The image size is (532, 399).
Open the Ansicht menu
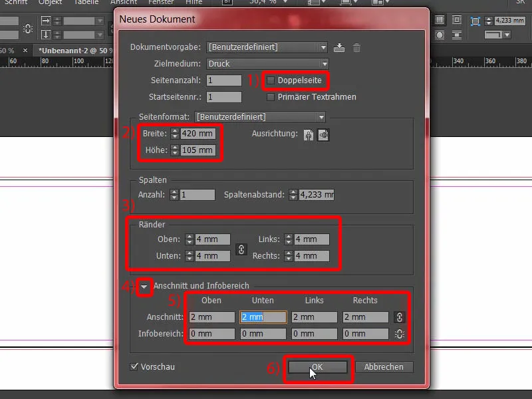click(x=124, y=2)
